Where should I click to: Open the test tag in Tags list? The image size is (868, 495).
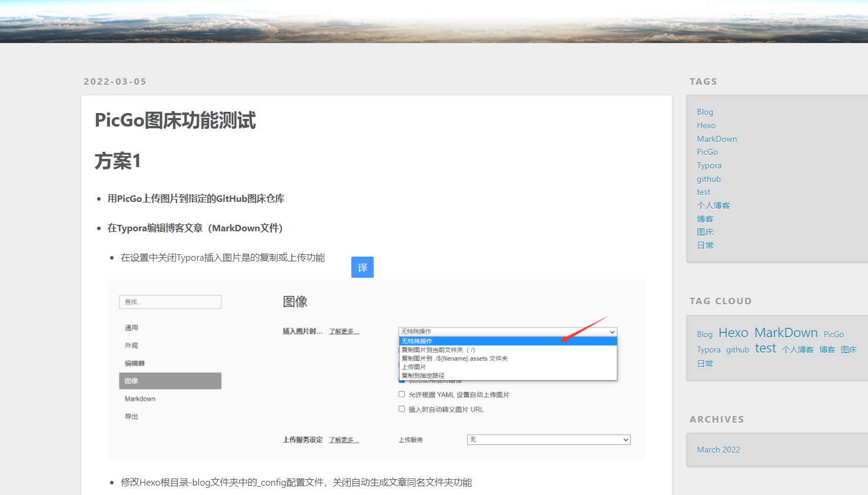point(703,192)
